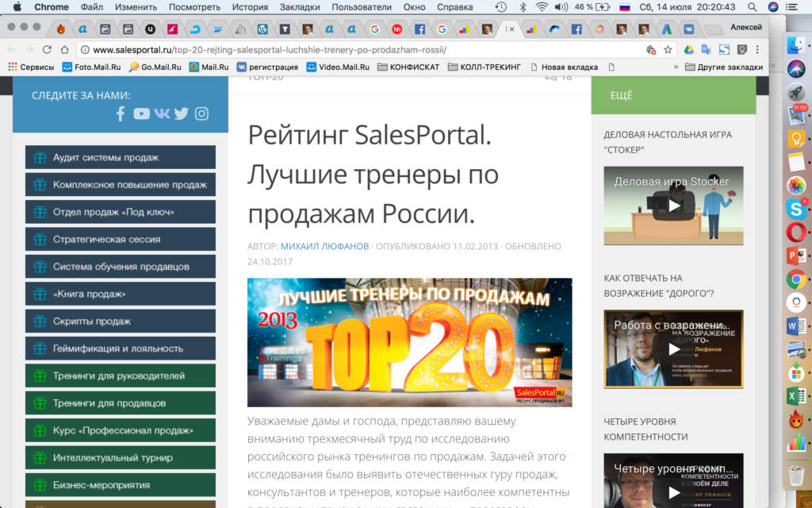
Task: Open the Google Drive extension icon
Action: point(689,49)
